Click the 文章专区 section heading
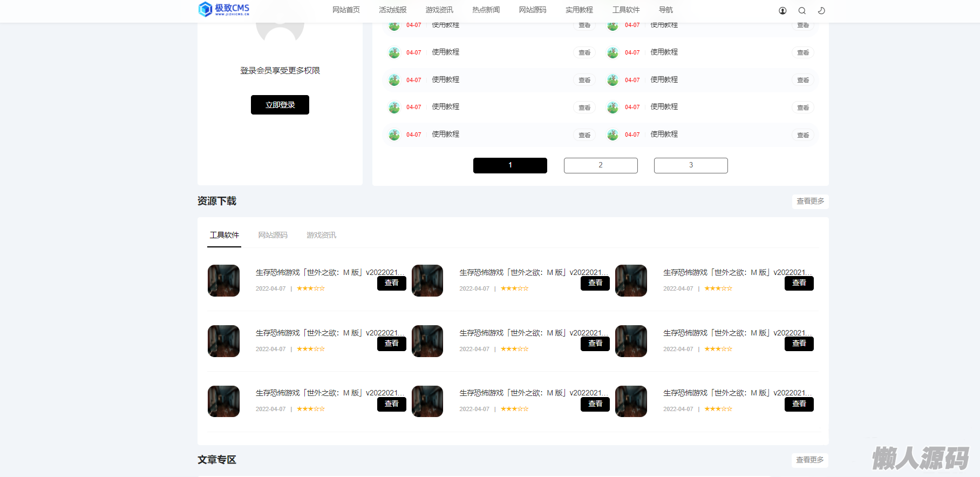The height and width of the screenshot is (477, 980). pos(217,460)
